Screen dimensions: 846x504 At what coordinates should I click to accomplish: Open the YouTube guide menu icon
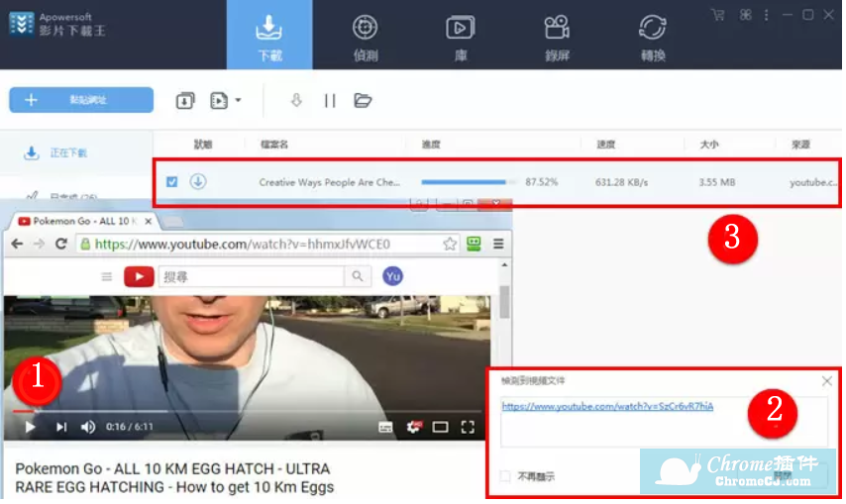click(x=107, y=276)
